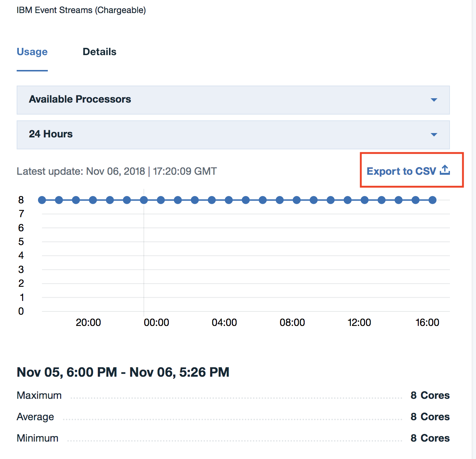The width and height of the screenshot is (476, 459).
Task: Select the Usage tab
Action: pos(32,52)
